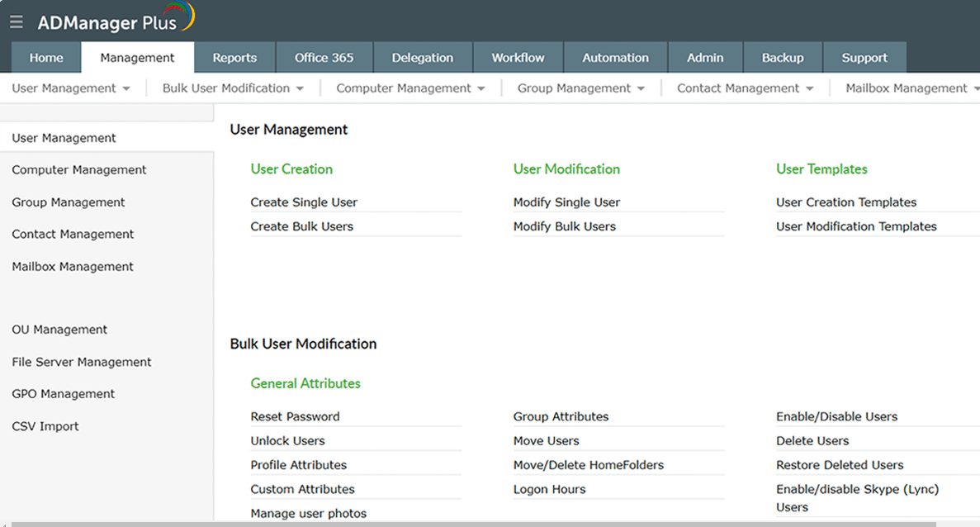This screenshot has height=527, width=980.
Task: Go to the Automation tab
Action: pyautogui.click(x=615, y=57)
